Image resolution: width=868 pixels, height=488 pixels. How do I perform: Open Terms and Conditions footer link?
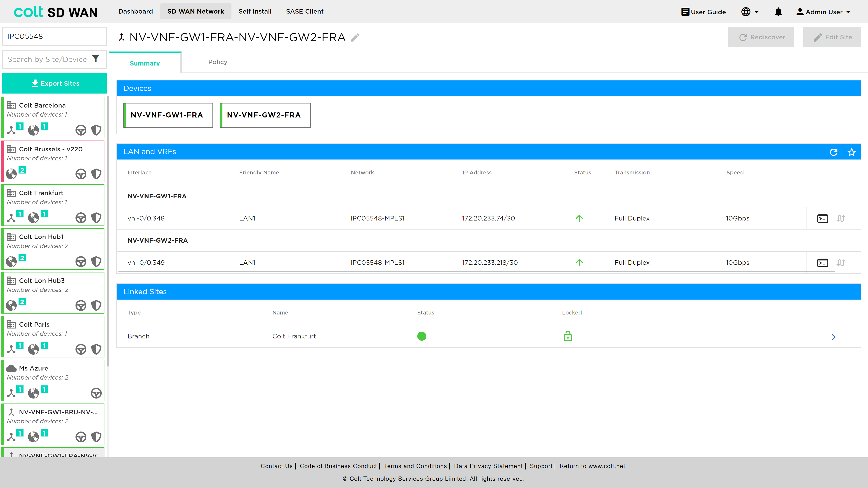[x=415, y=466]
